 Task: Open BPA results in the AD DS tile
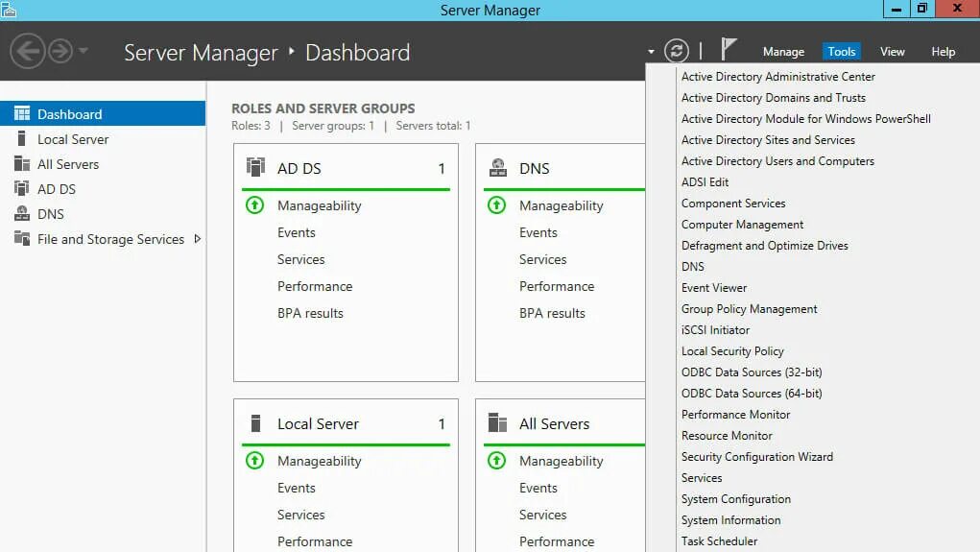(310, 313)
